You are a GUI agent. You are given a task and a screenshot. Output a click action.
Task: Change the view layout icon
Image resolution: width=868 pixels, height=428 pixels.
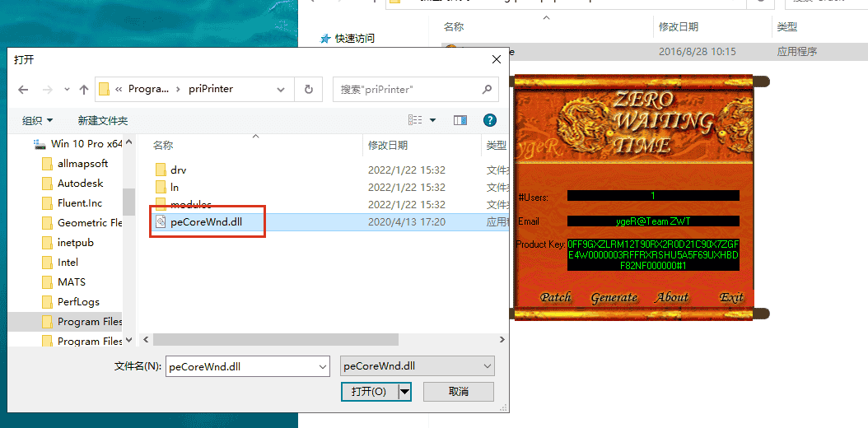click(415, 120)
